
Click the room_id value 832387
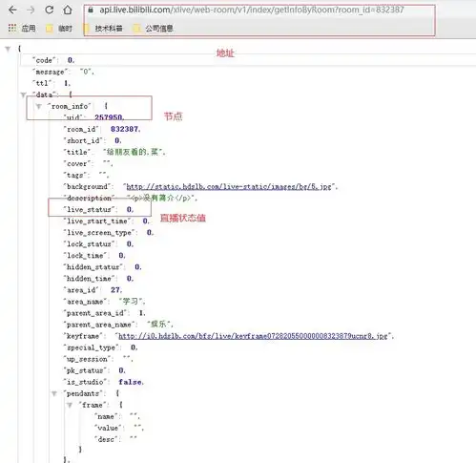125,129
